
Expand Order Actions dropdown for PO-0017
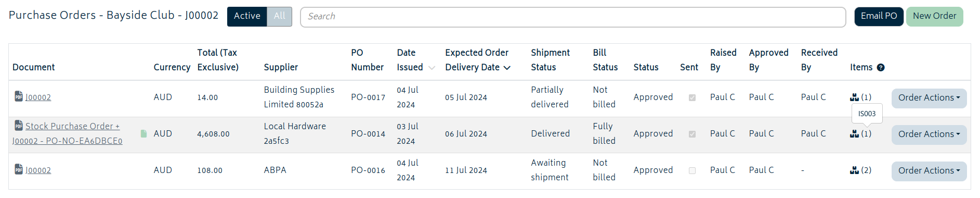(x=929, y=98)
